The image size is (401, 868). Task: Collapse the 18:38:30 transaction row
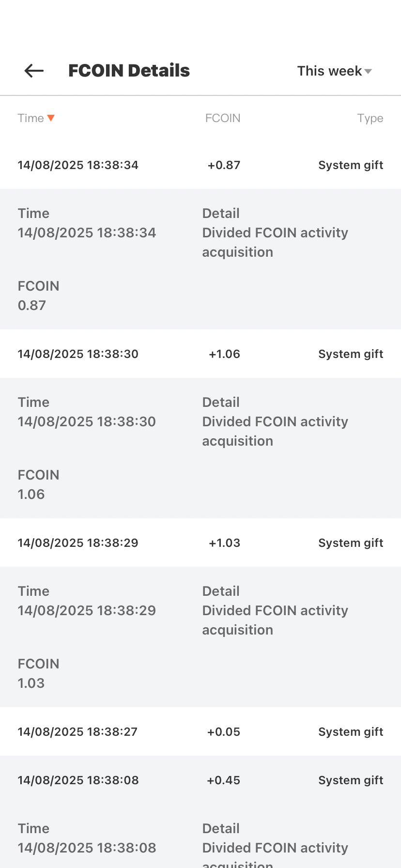[x=200, y=354]
